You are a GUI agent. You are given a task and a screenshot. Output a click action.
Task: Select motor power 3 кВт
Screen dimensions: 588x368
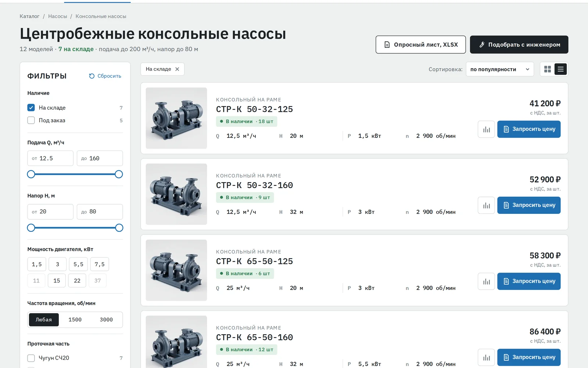coord(57,264)
